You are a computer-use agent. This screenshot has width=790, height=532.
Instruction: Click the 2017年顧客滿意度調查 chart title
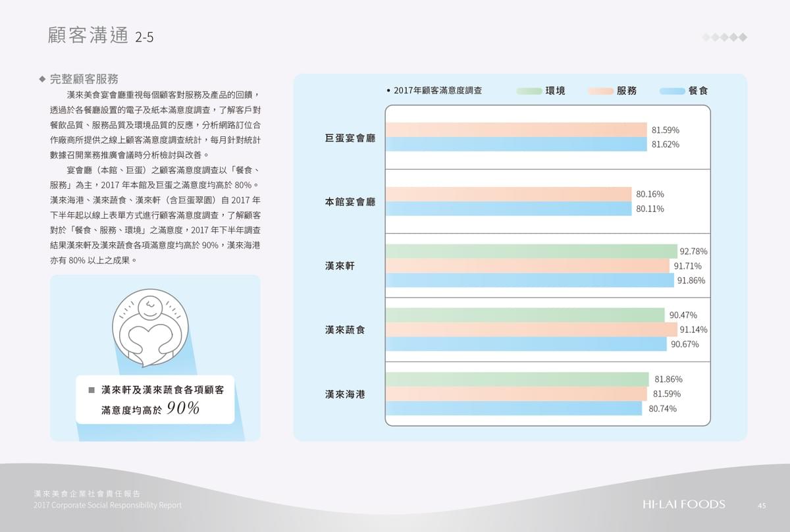[x=438, y=90]
